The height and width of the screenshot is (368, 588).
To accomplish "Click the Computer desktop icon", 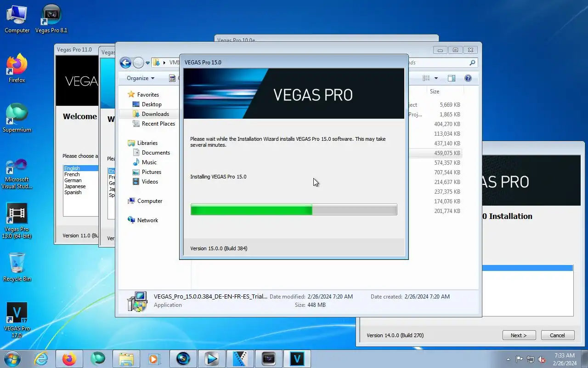I will tap(17, 19).
